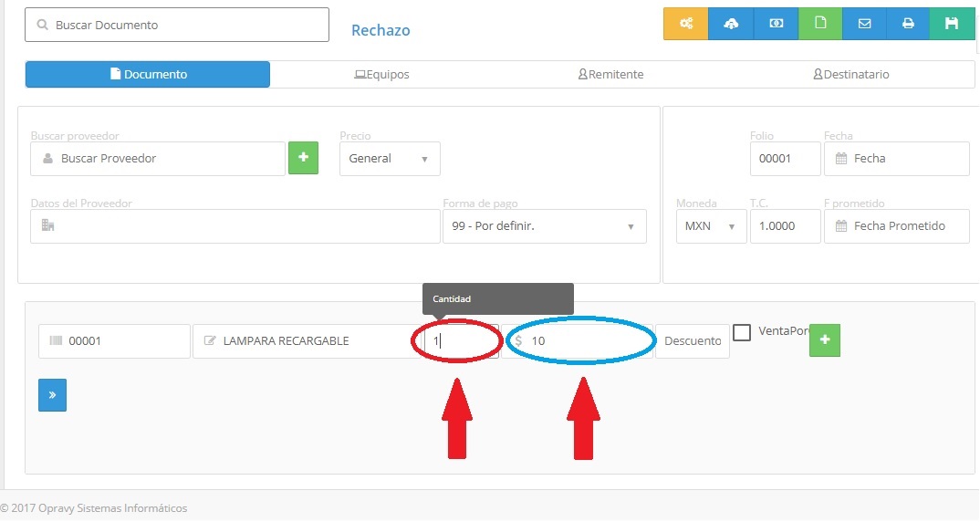This screenshot has height=522, width=980.
Task: Open the Precio General dropdown
Action: coord(390,159)
